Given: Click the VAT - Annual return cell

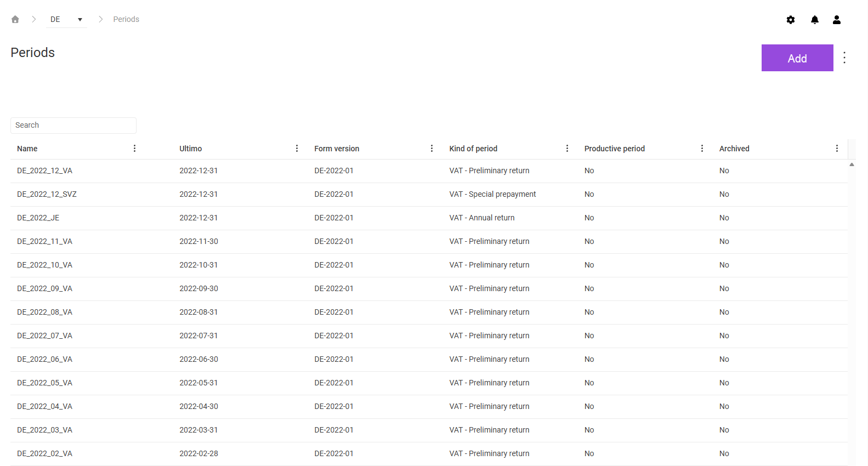Looking at the screenshot, I should click(482, 218).
